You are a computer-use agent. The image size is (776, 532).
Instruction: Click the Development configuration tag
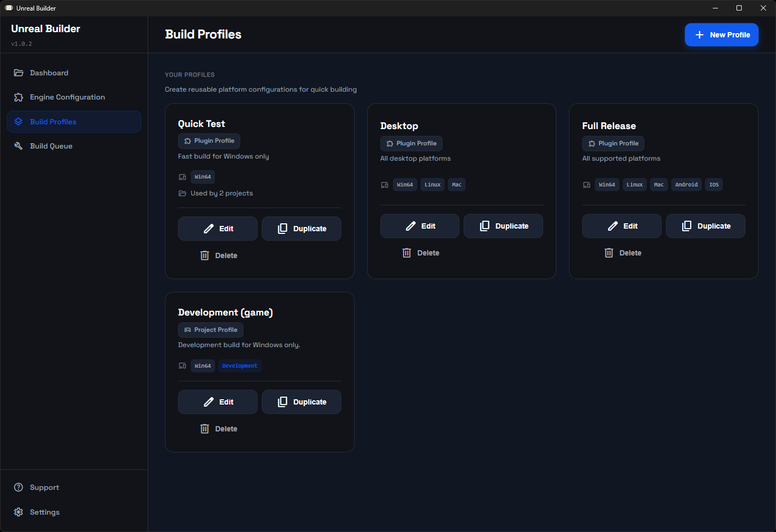coord(240,366)
